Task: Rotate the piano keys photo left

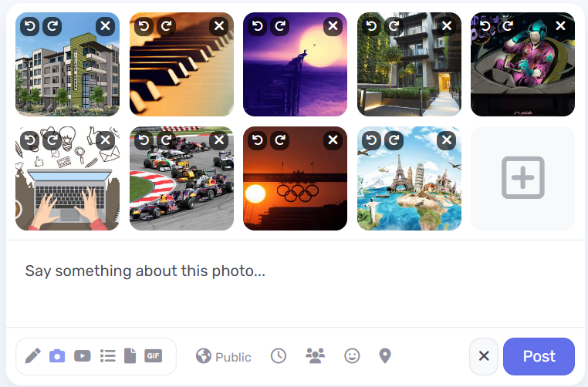Action: coord(144,26)
